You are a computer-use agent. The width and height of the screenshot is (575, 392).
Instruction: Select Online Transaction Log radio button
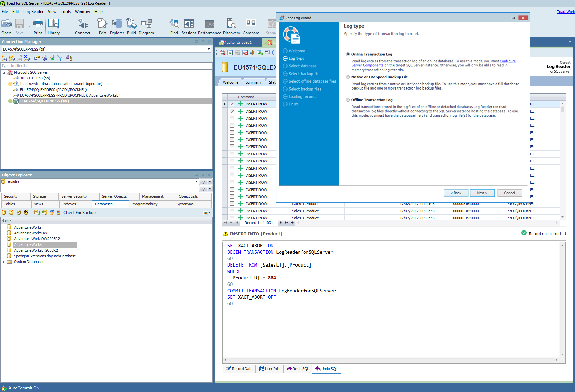[x=348, y=54]
